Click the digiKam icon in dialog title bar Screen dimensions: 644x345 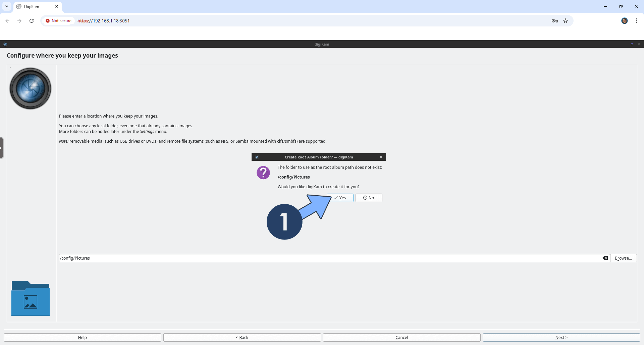pos(257,157)
